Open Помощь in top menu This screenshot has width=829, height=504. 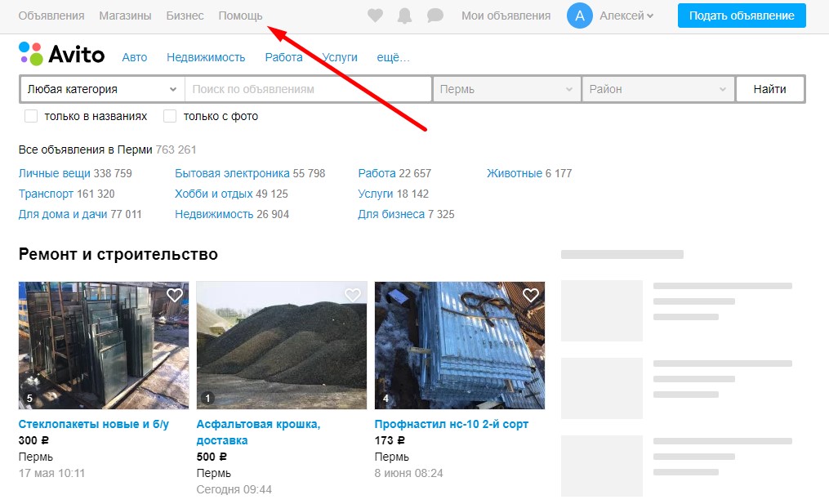coord(241,16)
